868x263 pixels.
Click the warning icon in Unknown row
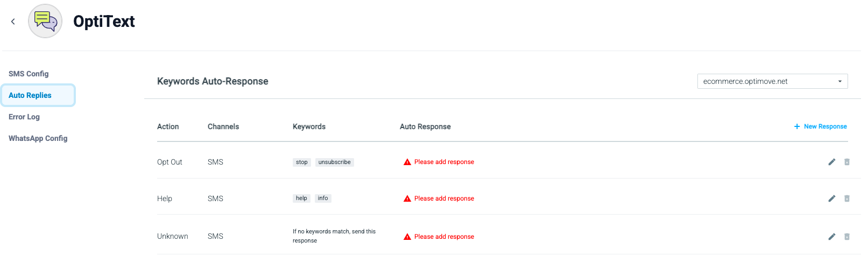pyautogui.click(x=407, y=237)
